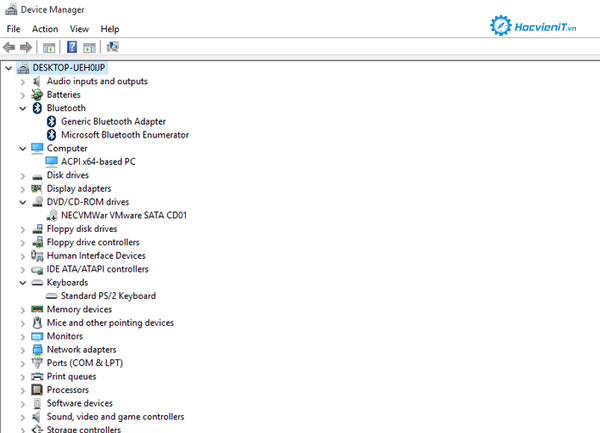Expand the Network adapters chevron
This screenshot has height=433, width=600.
[x=23, y=350]
